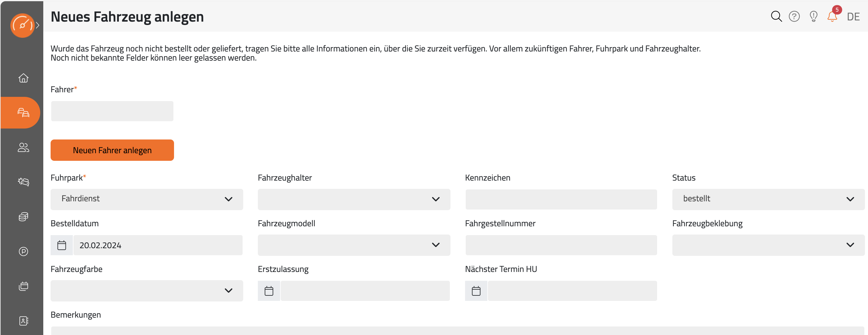Click the Kennzeichen input field
This screenshot has height=335, width=868.
point(561,199)
